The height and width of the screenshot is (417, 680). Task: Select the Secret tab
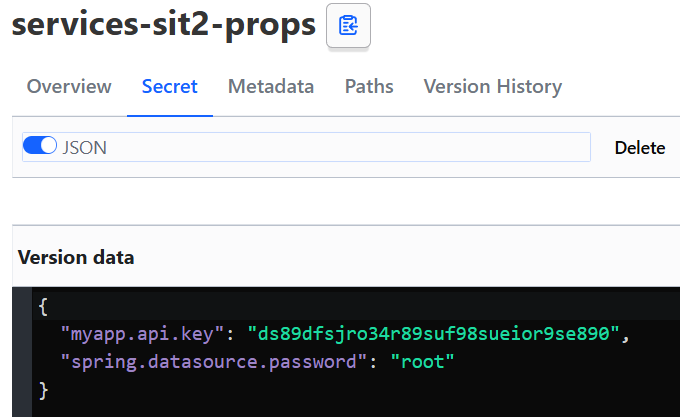pyautogui.click(x=170, y=86)
